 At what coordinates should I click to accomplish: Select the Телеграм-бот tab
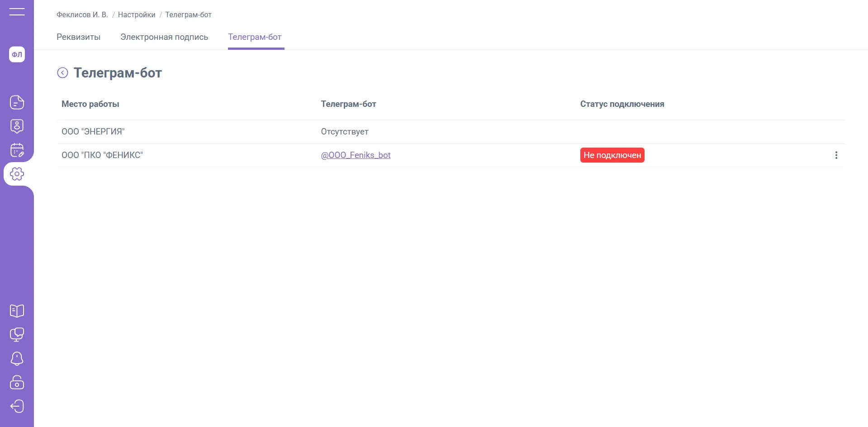point(255,37)
